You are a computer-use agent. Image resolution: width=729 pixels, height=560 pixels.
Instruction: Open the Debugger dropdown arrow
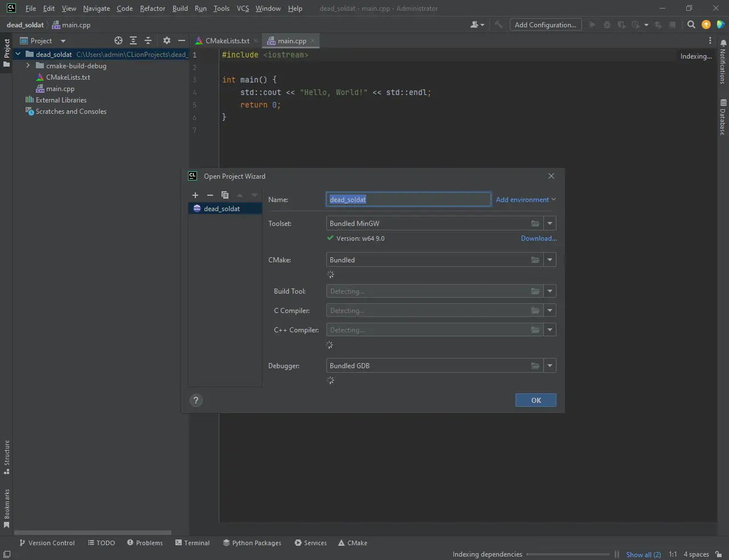(x=550, y=366)
